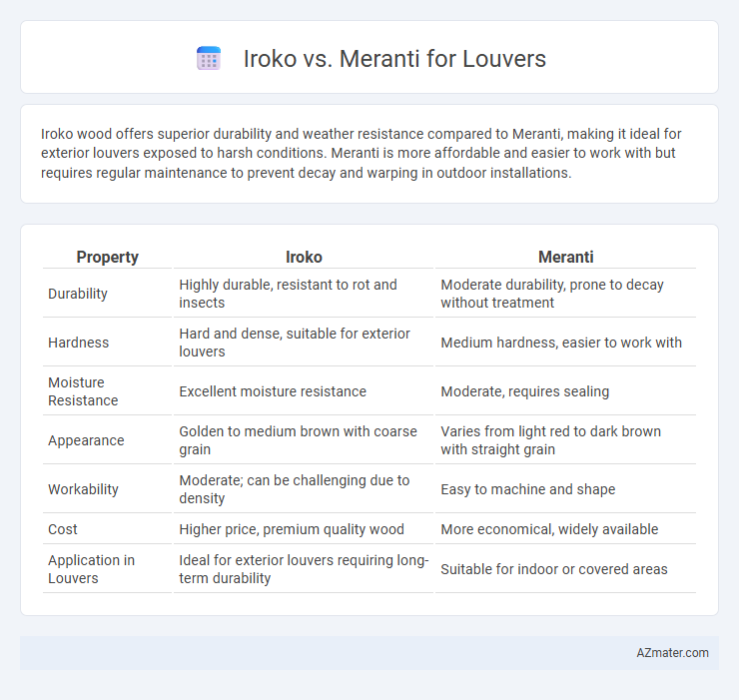This screenshot has height=700, width=739.
Task: Click the 'Workability' row label
Action: point(83,489)
